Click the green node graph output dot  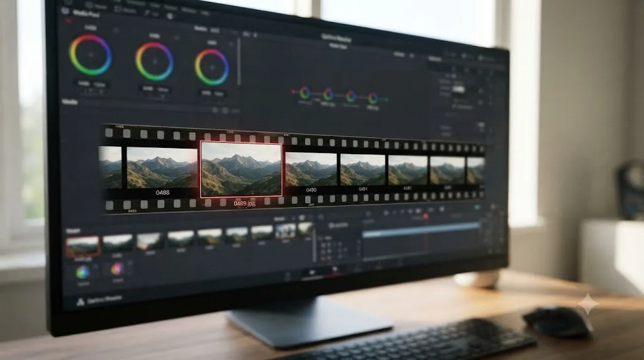point(387,99)
